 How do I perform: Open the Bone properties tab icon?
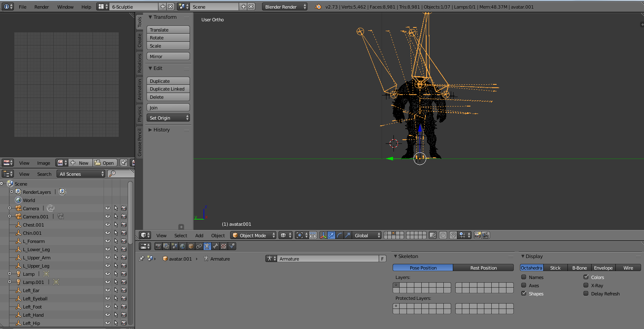(215, 246)
